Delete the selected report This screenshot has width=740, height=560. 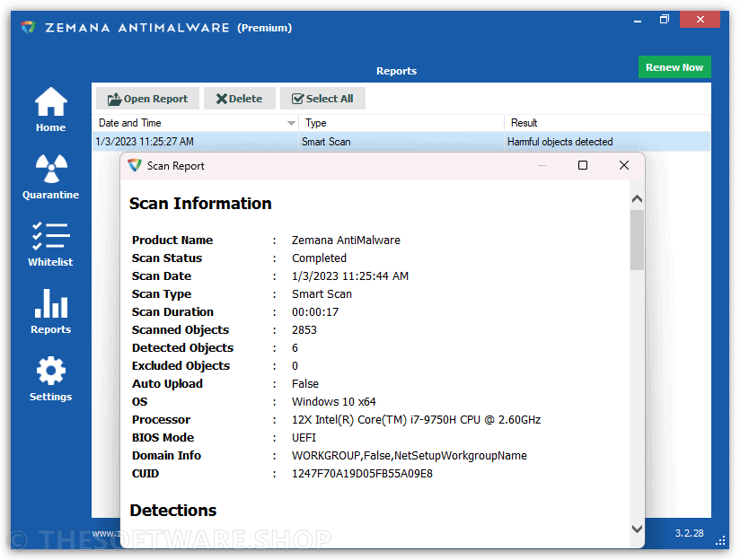tap(239, 99)
